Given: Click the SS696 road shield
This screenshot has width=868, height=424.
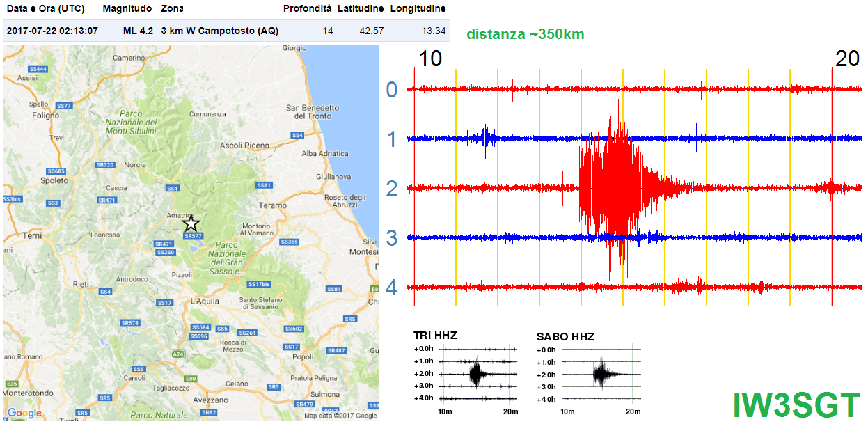Looking at the screenshot, I should pos(198,336).
